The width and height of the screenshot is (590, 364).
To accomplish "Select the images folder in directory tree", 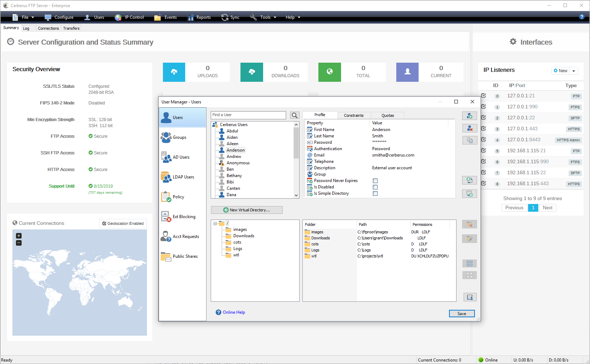I will pyautogui.click(x=240, y=229).
